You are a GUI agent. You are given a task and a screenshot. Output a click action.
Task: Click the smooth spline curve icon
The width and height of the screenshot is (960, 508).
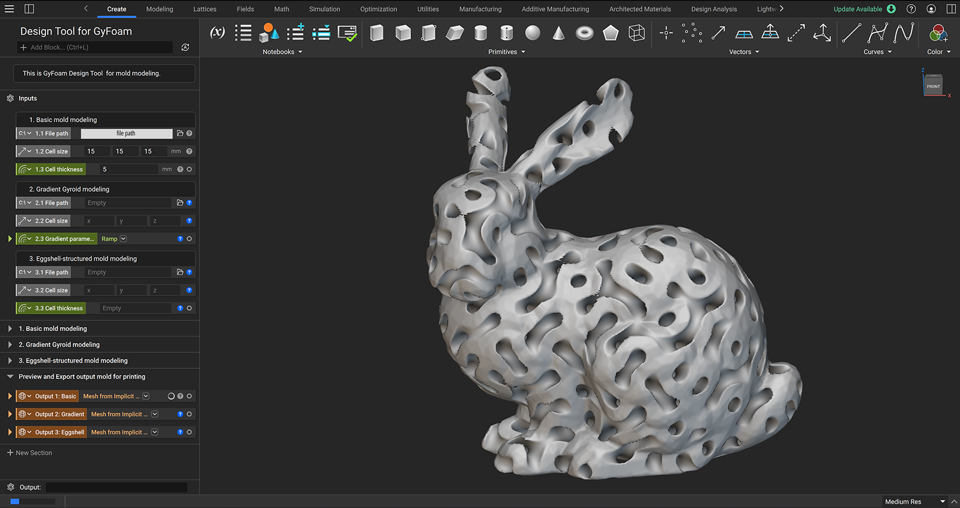click(903, 33)
